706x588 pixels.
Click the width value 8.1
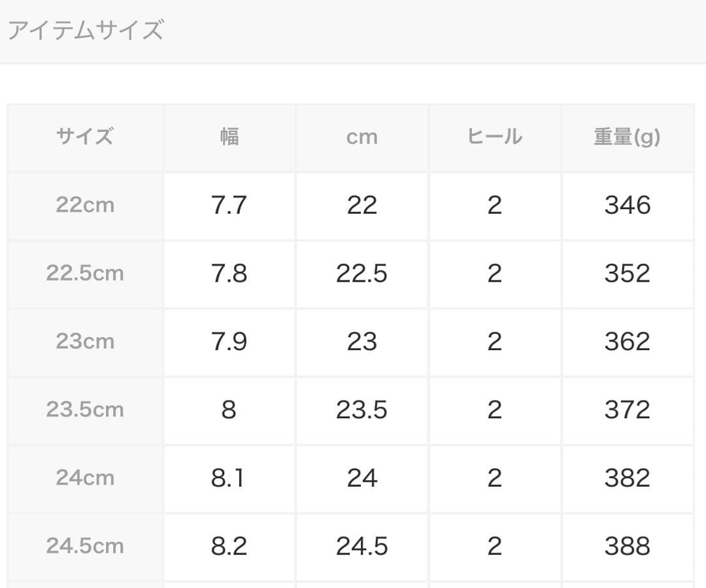tap(229, 478)
